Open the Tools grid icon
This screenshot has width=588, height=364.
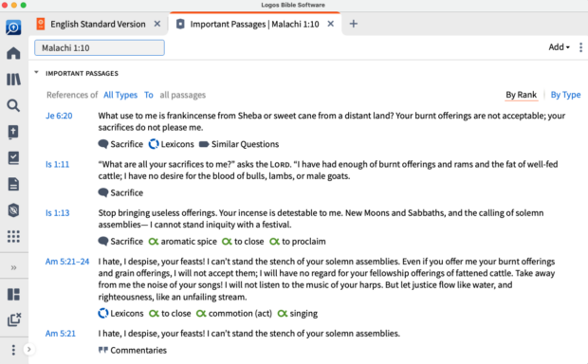coord(13,237)
